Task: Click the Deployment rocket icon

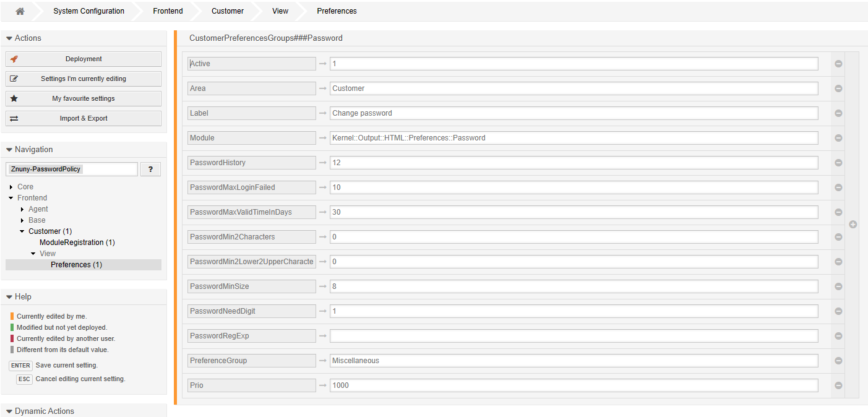Action: (14, 59)
